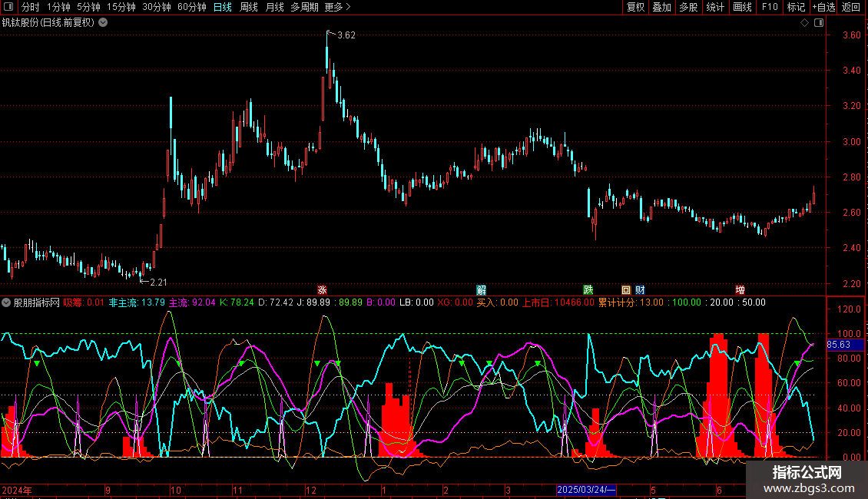
Task: Click the 增 event marker
Action: click(x=740, y=290)
